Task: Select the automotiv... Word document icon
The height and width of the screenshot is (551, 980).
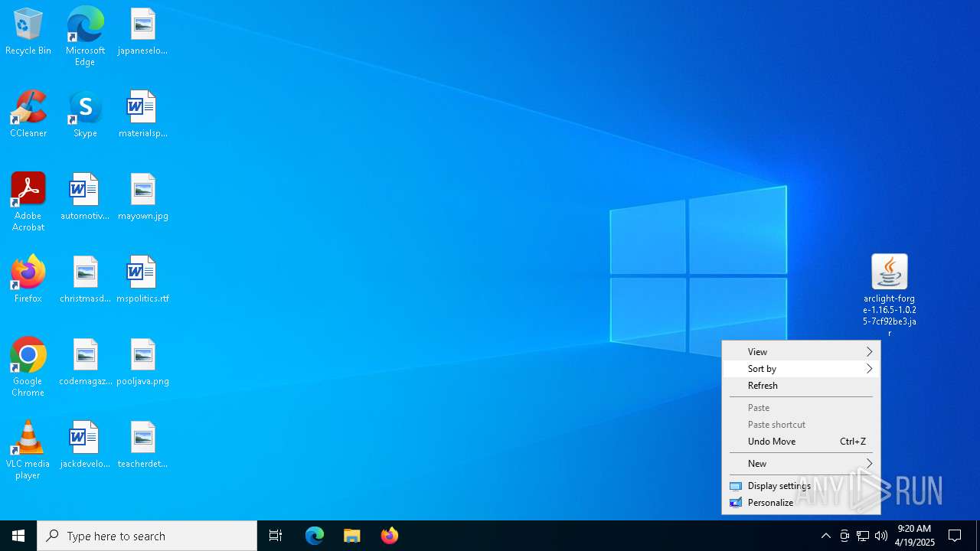Action: pos(85,197)
